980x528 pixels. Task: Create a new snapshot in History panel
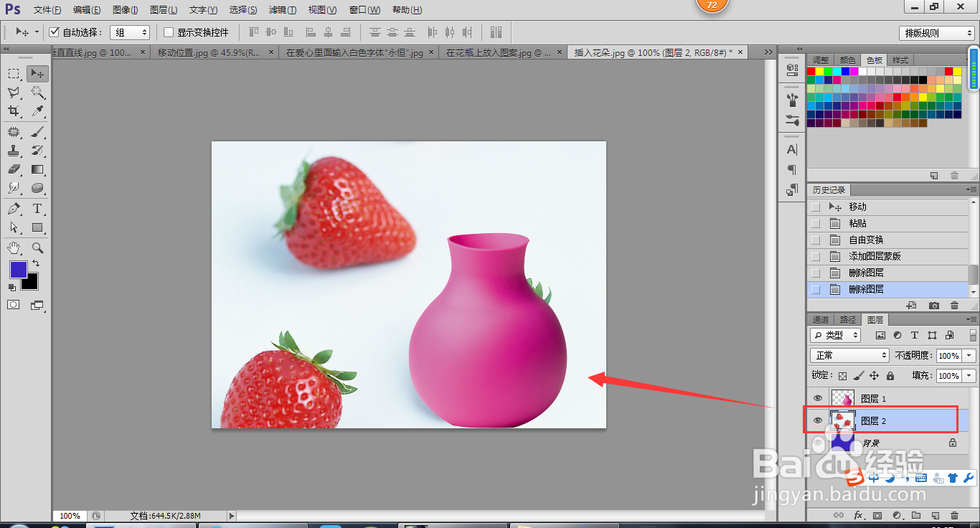pos(933,306)
